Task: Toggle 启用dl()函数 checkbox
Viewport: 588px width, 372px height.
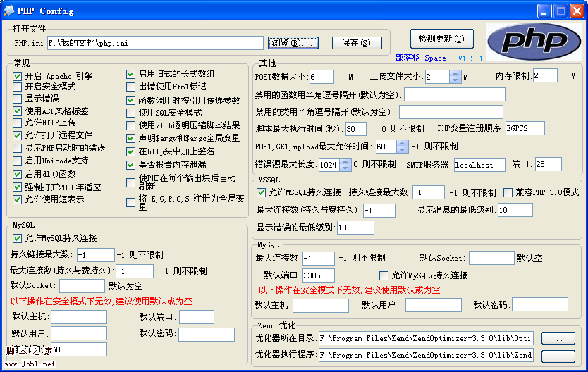Action: 17,174
